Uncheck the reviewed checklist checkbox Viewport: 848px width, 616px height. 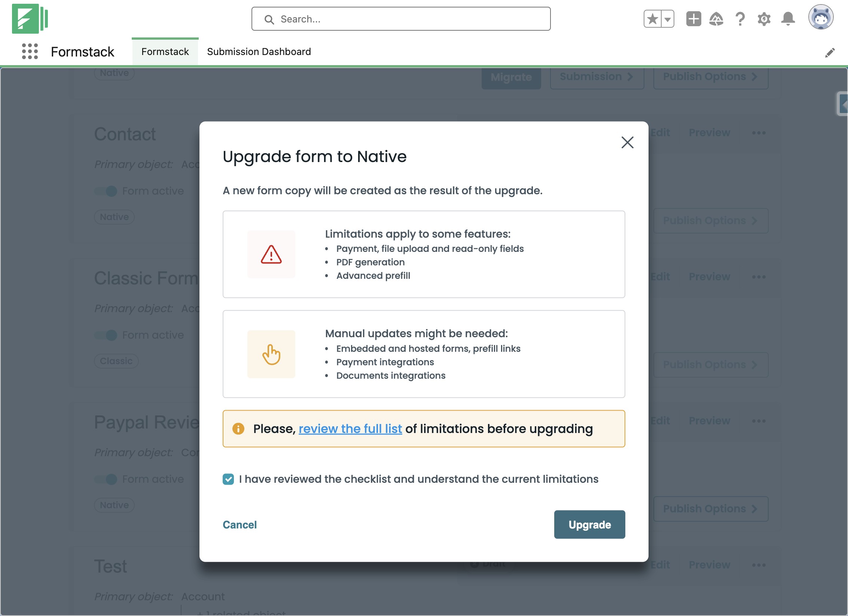228,479
